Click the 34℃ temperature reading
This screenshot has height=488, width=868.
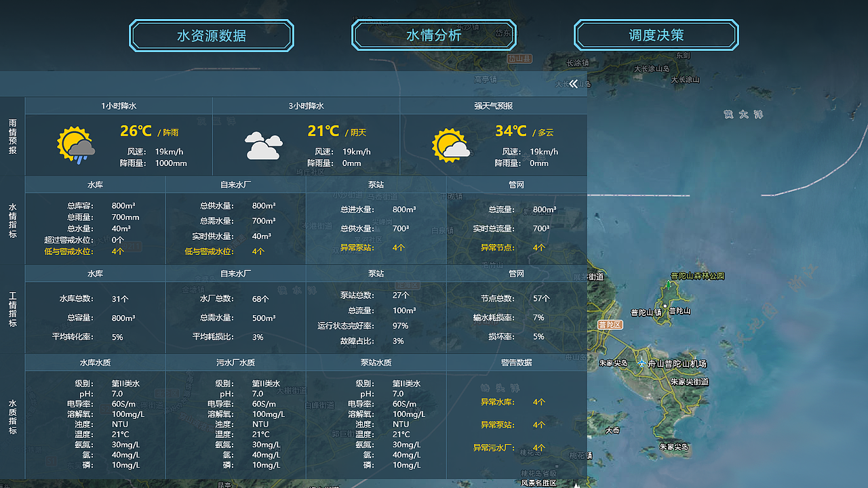click(511, 131)
